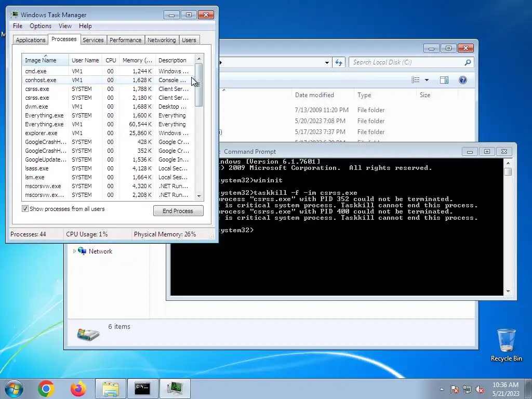Click the Action Center flag tray icon
Viewport: 532px width, 399px height.
click(x=454, y=390)
